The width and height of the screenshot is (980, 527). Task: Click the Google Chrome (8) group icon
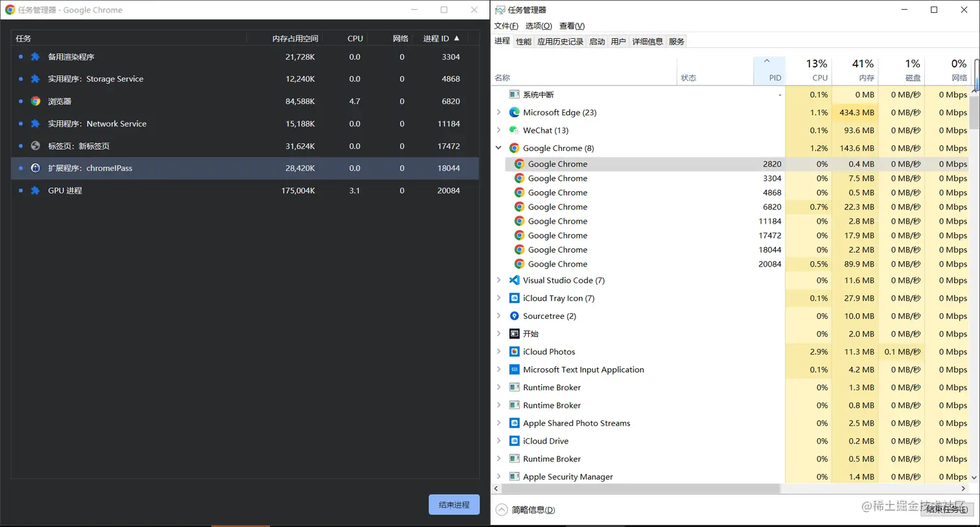[514, 148]
